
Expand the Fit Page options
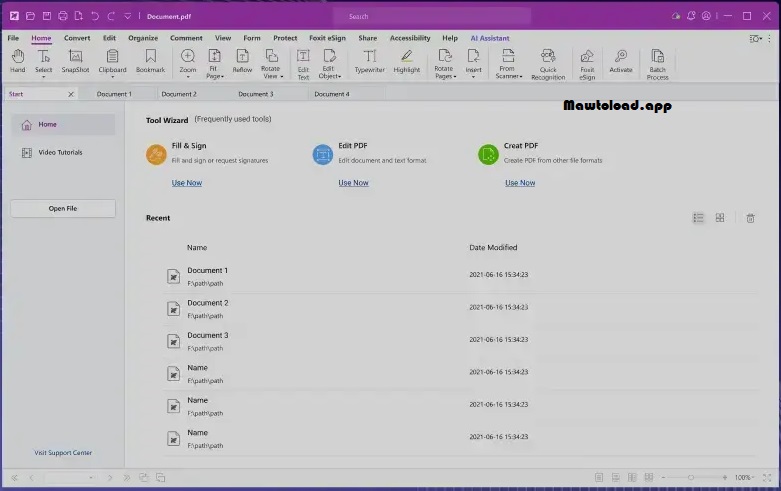tap(222, 77)
